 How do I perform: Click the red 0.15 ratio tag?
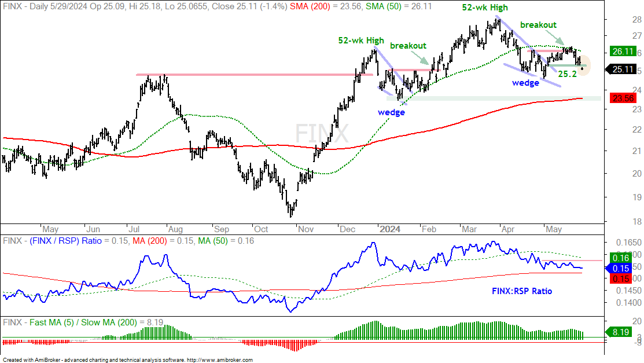[621, 278]
